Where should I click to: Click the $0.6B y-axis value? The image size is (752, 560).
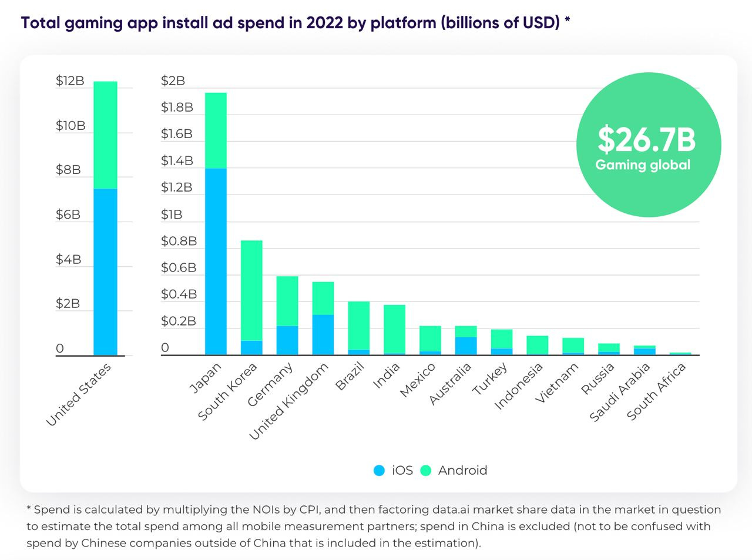tap(179, 268)
